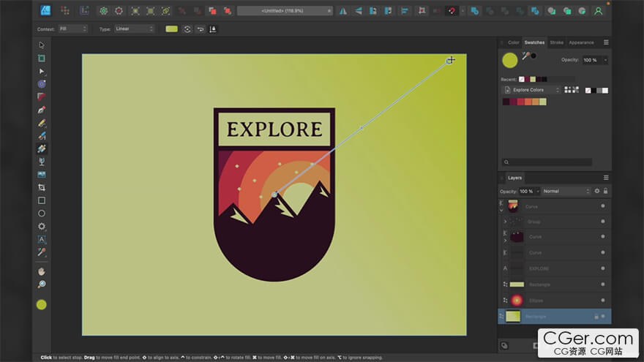Hide the EXPLORE text layer
The width and height of the screenshot is (644, 362).
tap(602, 268)
